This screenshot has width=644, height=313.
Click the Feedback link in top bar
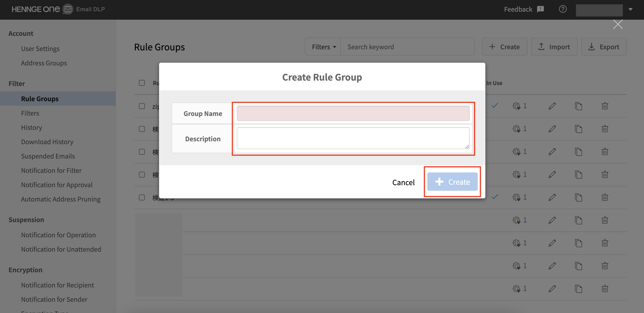coord(518,9)
